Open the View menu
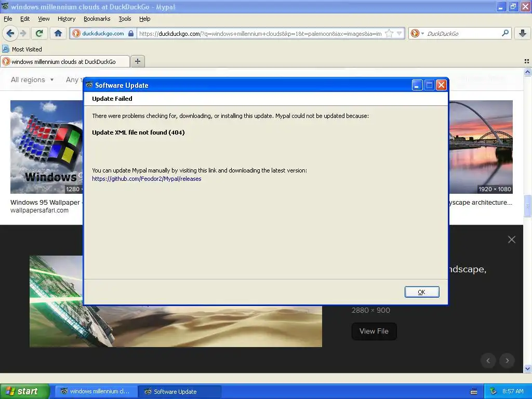 [44, 19]
